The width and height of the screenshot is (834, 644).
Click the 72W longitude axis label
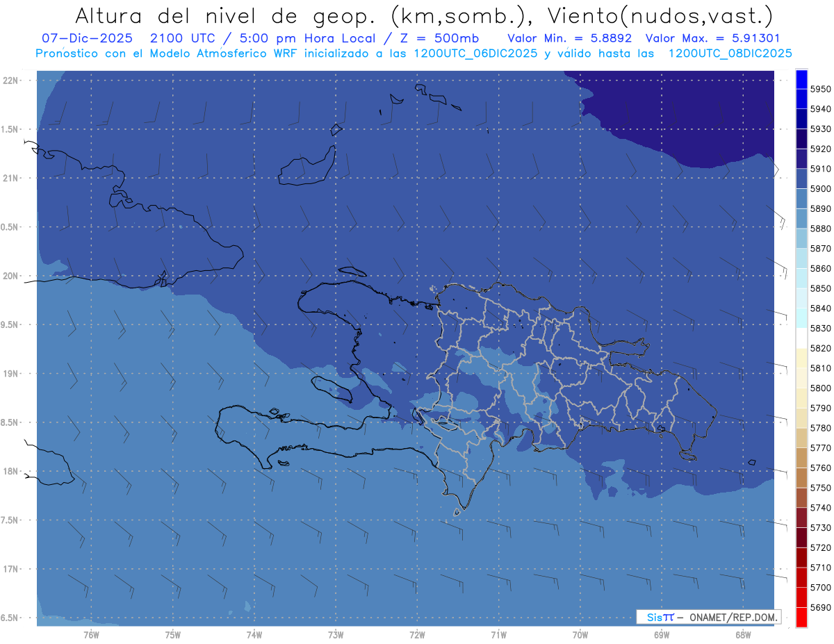point(417,635)
